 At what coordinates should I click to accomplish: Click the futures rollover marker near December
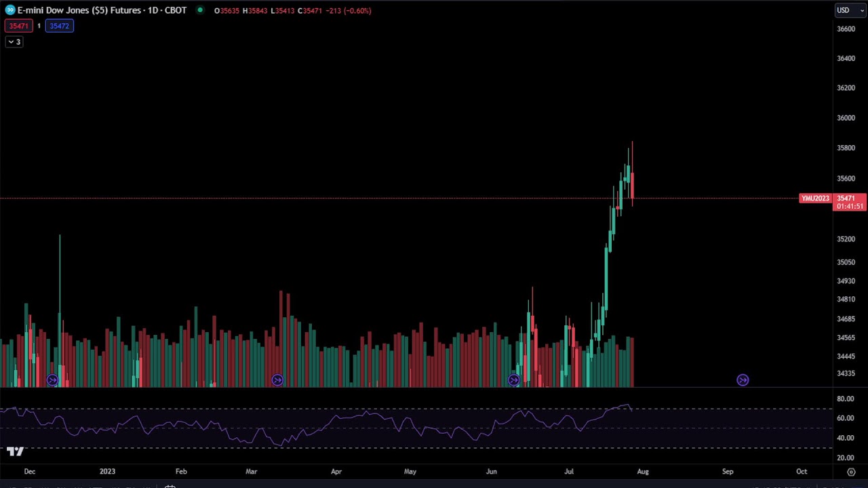53,380
